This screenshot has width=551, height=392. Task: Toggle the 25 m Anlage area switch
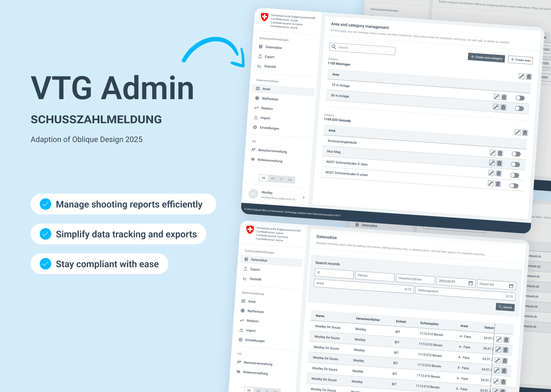[520, 98]
